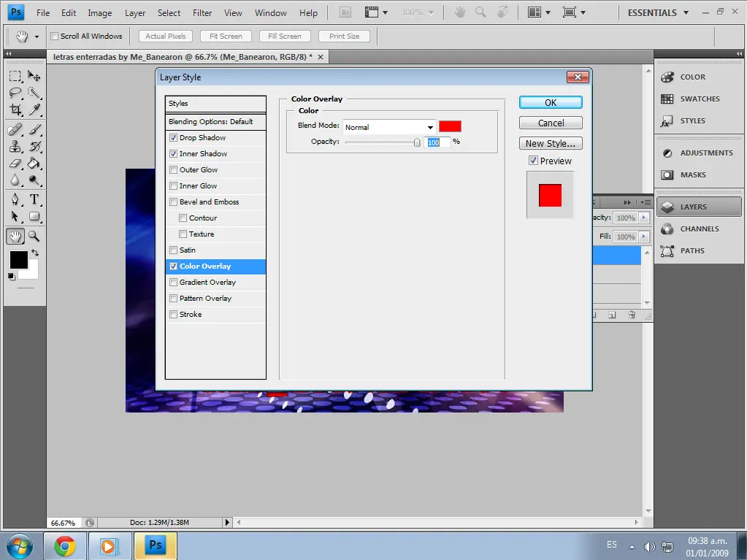The image size is (747, 560).
Task: Open the Image menu
Action: point(99,13)
